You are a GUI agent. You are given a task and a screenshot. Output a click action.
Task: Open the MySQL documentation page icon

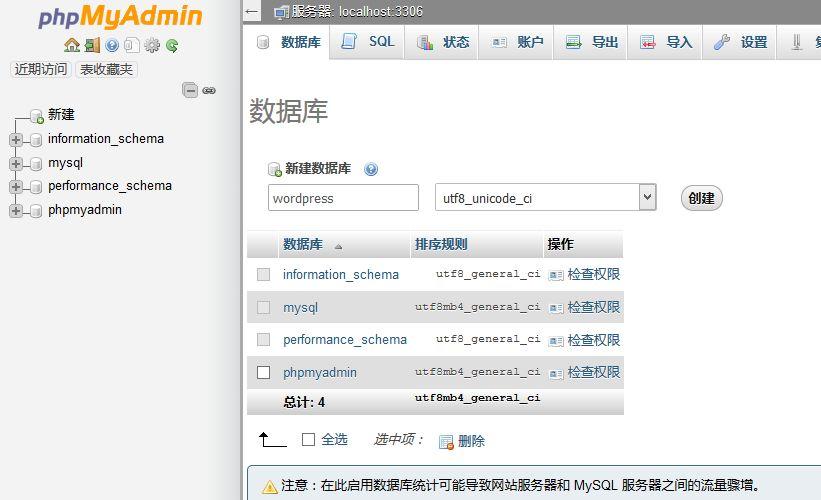click(131, 46)
